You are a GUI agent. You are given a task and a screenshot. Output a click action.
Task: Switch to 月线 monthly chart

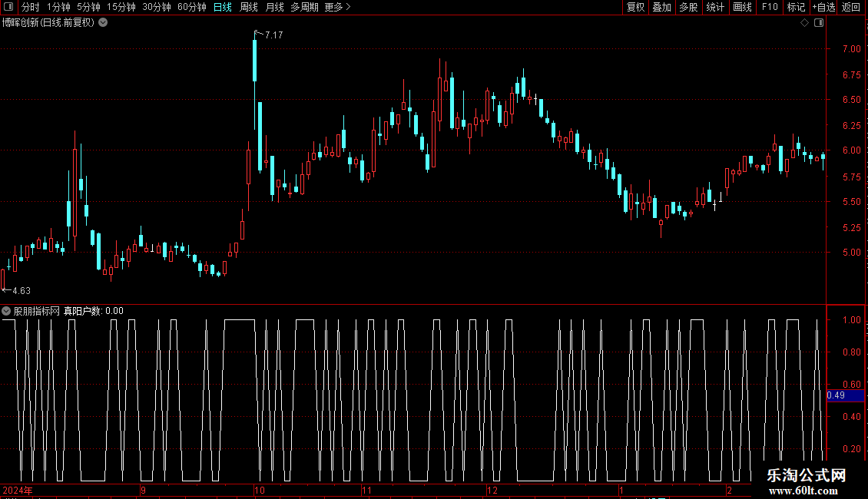click(274, 7)
